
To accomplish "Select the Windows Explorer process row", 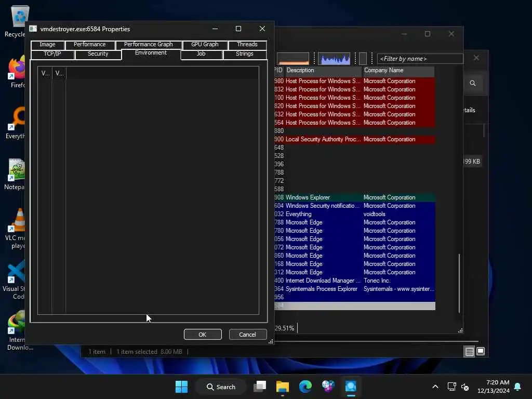I will [354, 197].
